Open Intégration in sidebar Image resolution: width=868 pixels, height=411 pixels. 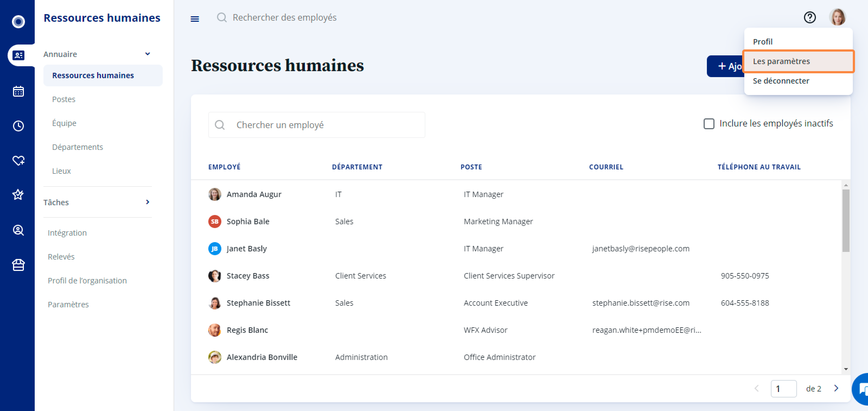67,233
